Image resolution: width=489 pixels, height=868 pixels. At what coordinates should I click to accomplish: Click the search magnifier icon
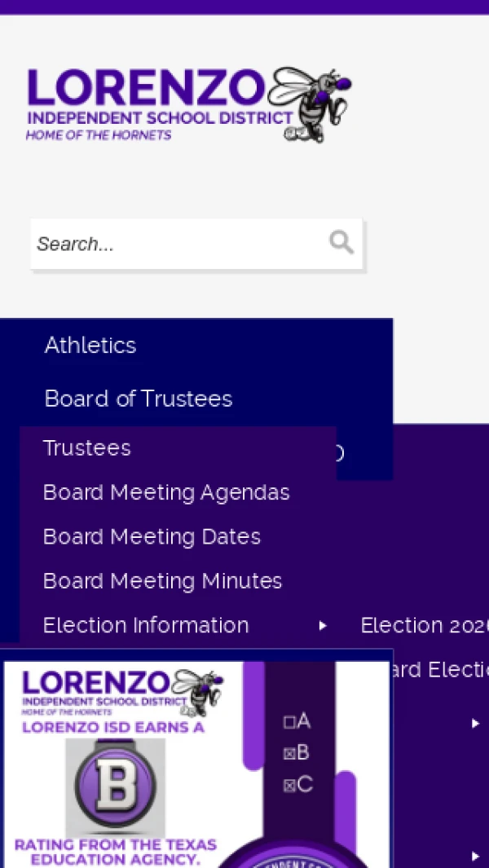(341, 242)
